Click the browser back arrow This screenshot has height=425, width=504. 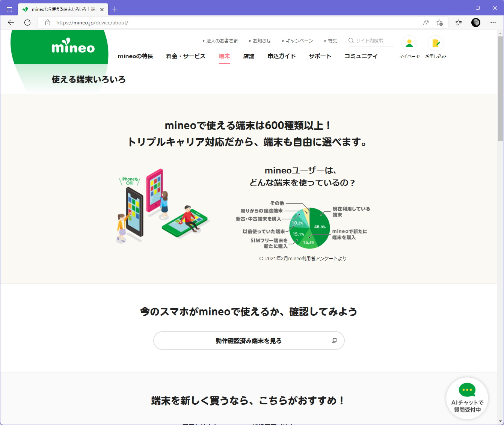click(x=11, y=23)
